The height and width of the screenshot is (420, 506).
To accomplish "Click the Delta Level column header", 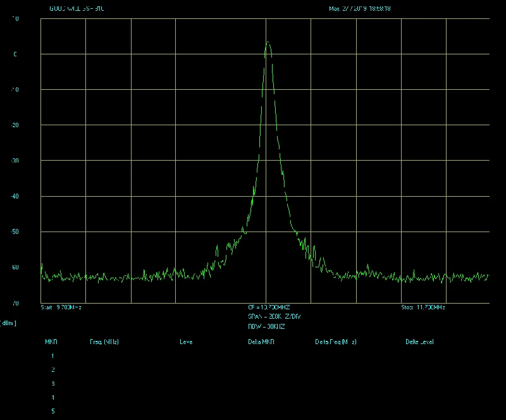I will 419,342.
